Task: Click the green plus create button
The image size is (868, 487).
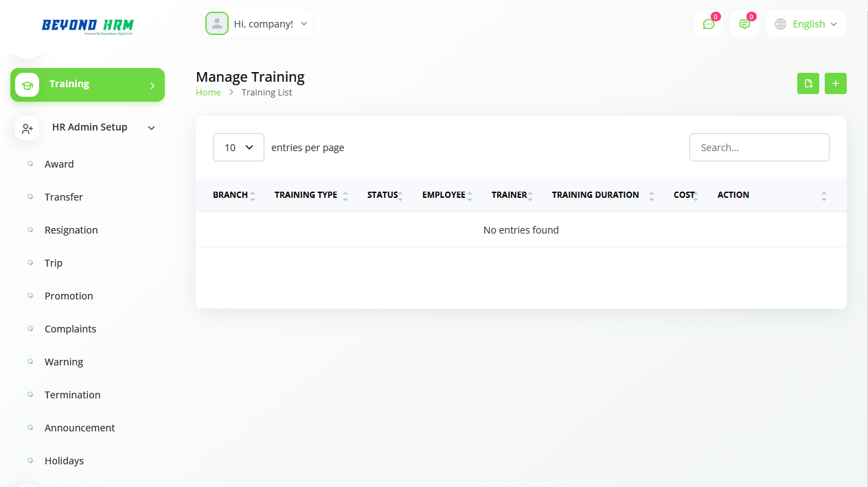Action: 836,84
